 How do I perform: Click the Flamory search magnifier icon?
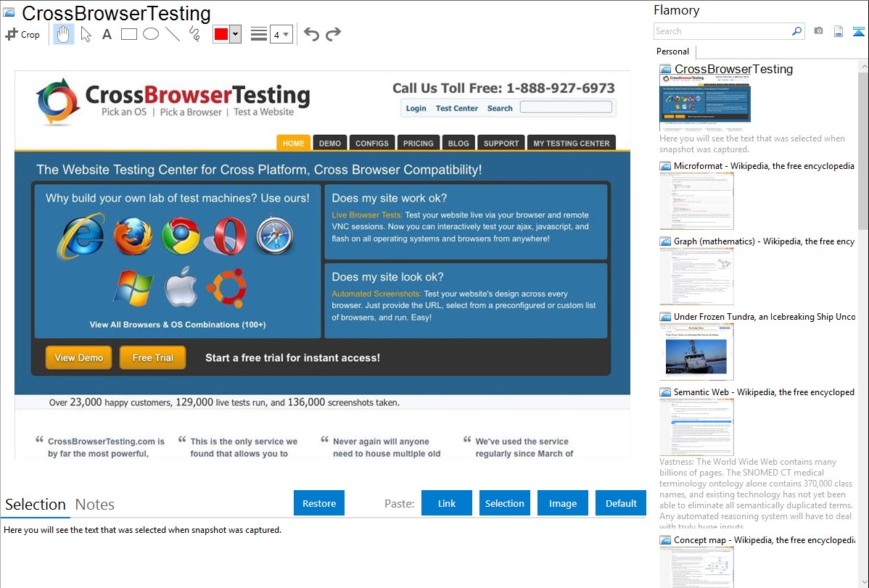[x=796, y=31]
